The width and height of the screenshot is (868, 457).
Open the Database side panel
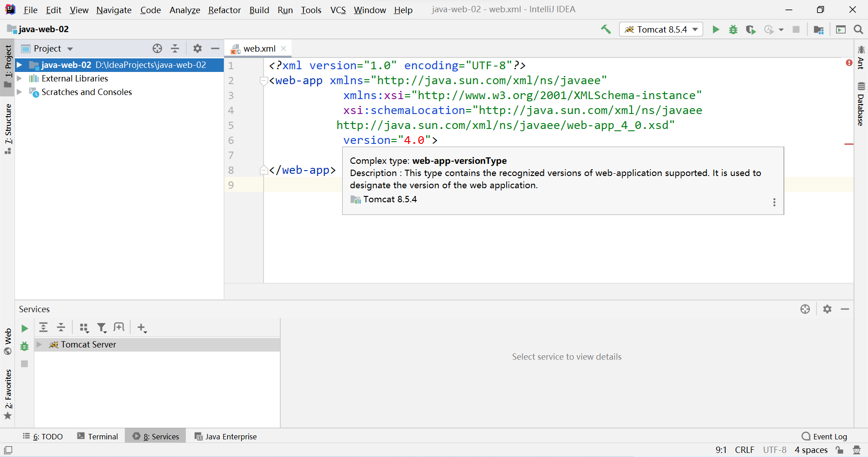pos(861,104)
